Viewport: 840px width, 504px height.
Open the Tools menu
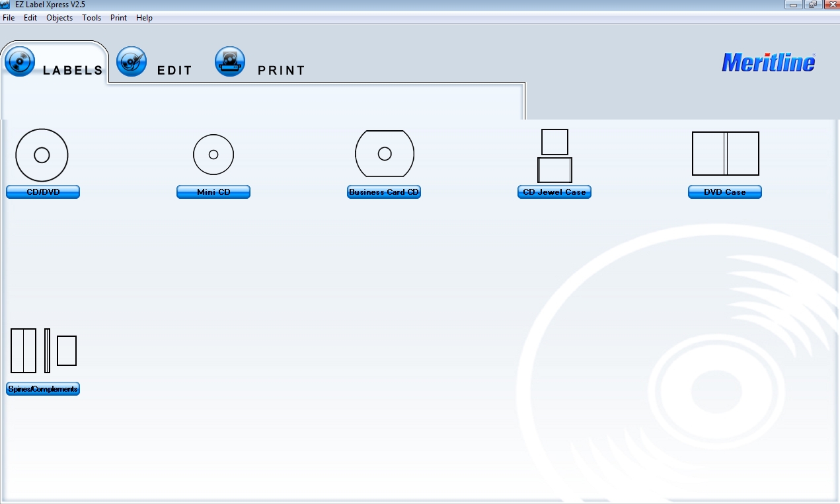click(x=91, y=18)
